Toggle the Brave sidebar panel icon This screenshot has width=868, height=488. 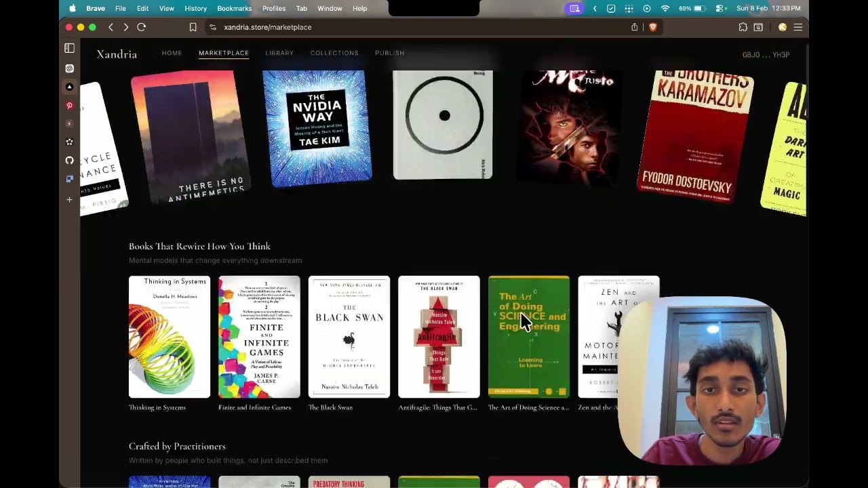coord(69,48)
